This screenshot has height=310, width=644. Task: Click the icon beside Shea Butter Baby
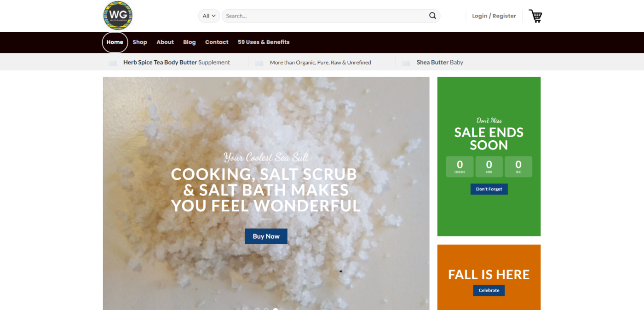(x=406, y=63)
